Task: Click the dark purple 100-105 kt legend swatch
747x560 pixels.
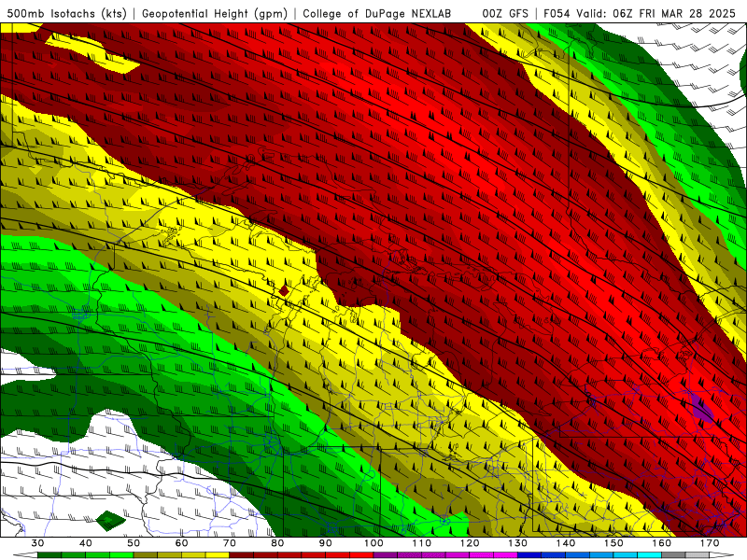Action: pyautogui.click(x=386, y=555)
